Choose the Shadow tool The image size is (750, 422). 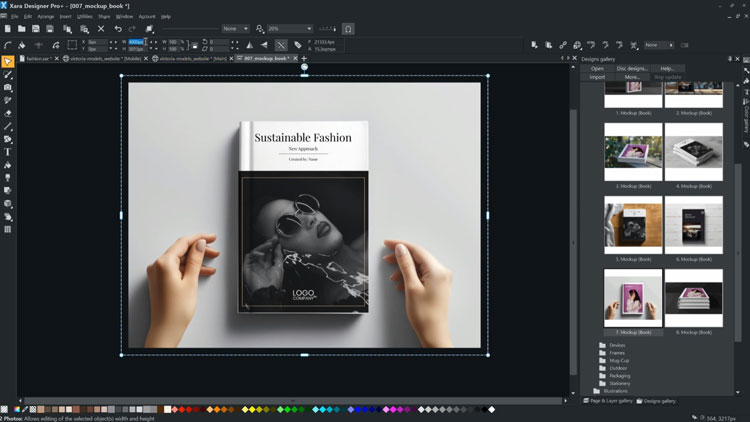[x=8, y=191]
